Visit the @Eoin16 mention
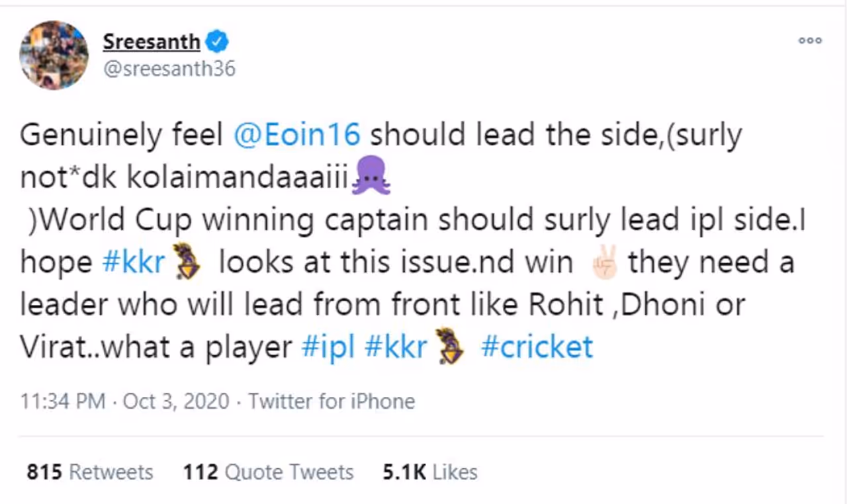Screen dimensions: 847x504 (297, 136)
